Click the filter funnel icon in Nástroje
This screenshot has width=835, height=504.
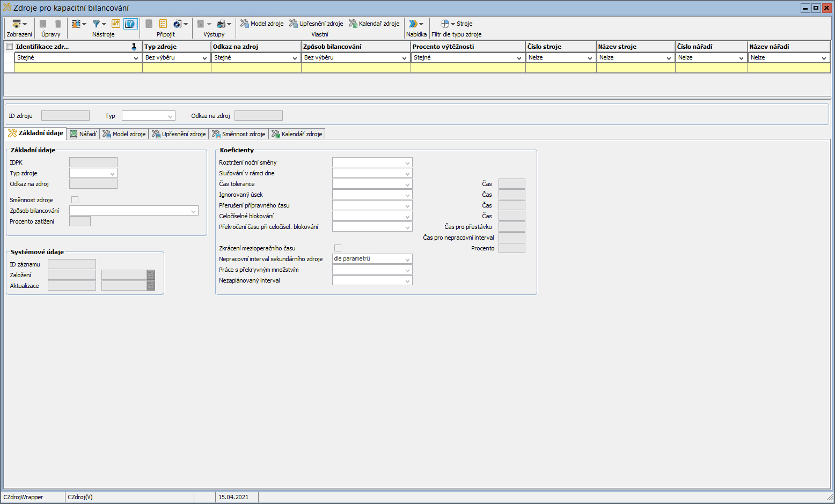click(x=96, y=24)
